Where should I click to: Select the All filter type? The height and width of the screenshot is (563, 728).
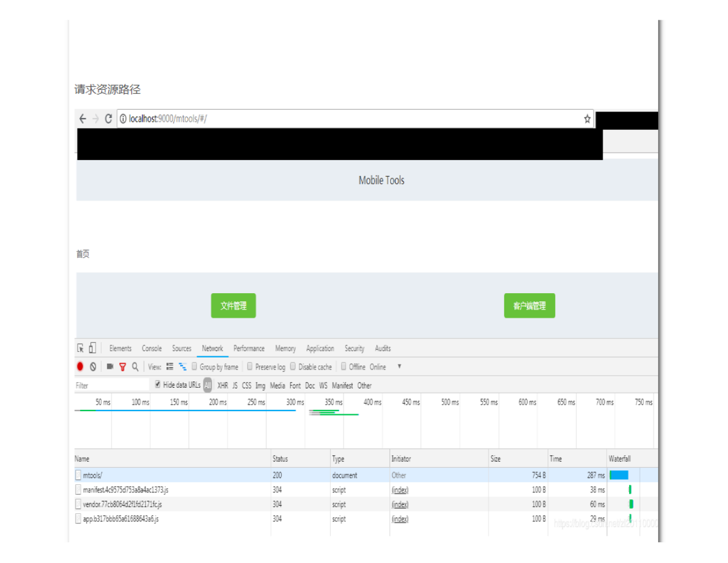[x=207, y=385]
